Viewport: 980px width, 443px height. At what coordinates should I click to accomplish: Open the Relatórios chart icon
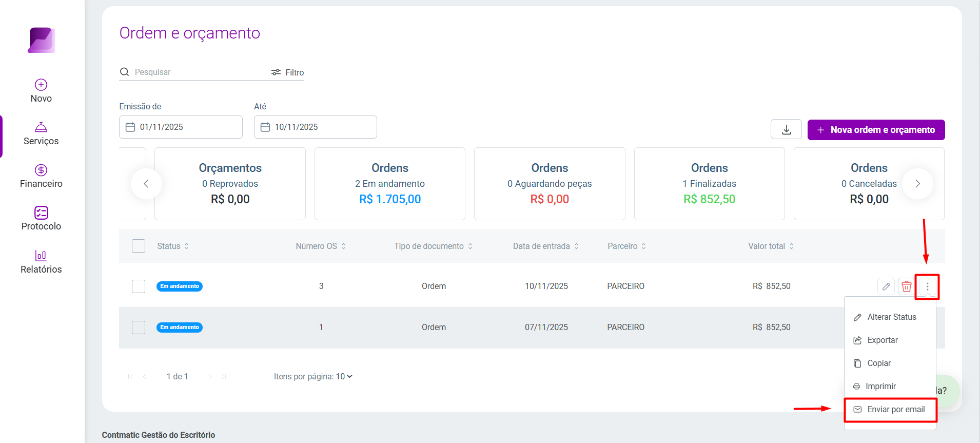coord(41,255)
